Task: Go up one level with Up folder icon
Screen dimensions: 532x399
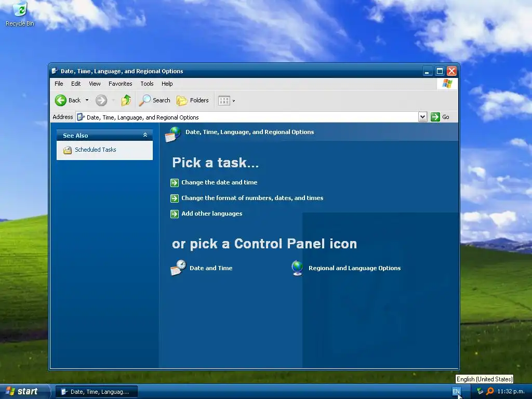Action: pos(126,100)
